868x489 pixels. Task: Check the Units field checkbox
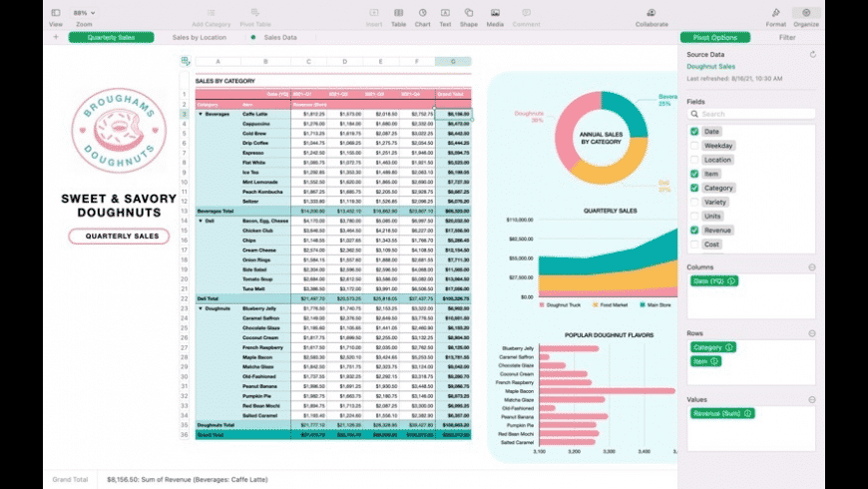[694, 216]
